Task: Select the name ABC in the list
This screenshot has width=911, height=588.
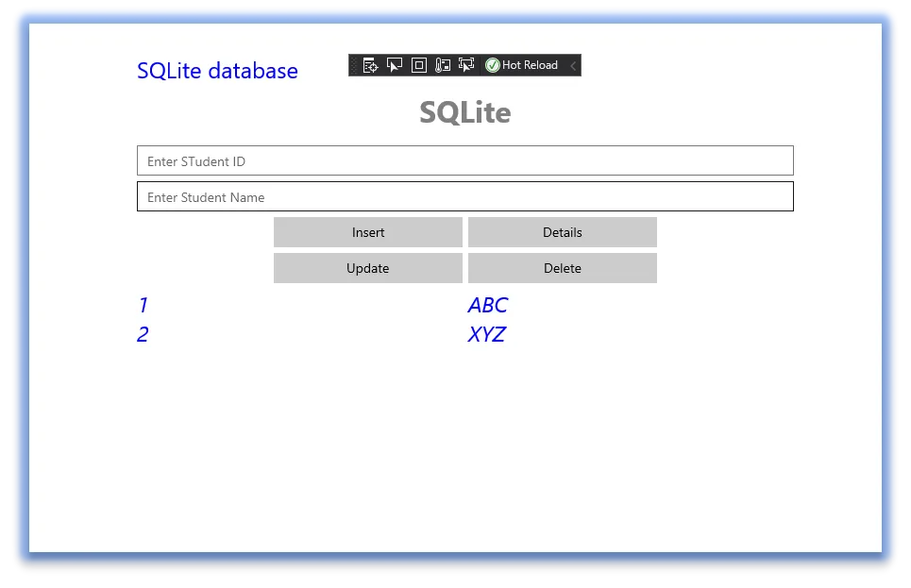Action: 488,305
